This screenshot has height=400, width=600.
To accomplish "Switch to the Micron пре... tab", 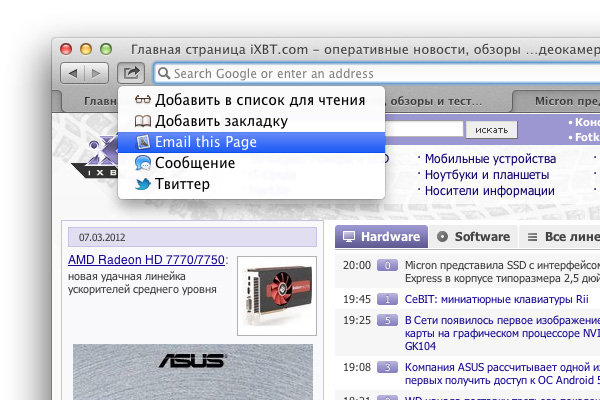I will 557,101.
